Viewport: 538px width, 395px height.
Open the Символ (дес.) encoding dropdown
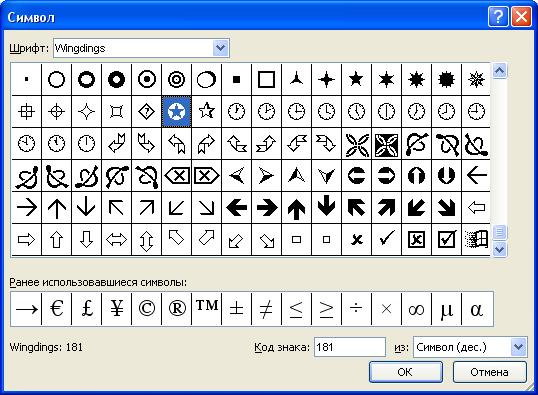click(518, 347)
